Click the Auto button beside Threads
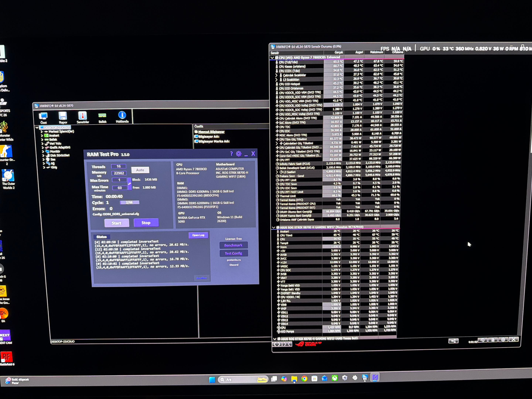The height and width of the screenshot is (399, 532). 140,170
